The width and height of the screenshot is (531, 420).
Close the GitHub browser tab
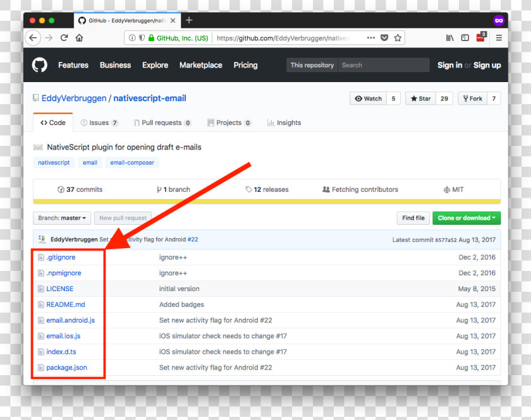(x=173, y=21)
